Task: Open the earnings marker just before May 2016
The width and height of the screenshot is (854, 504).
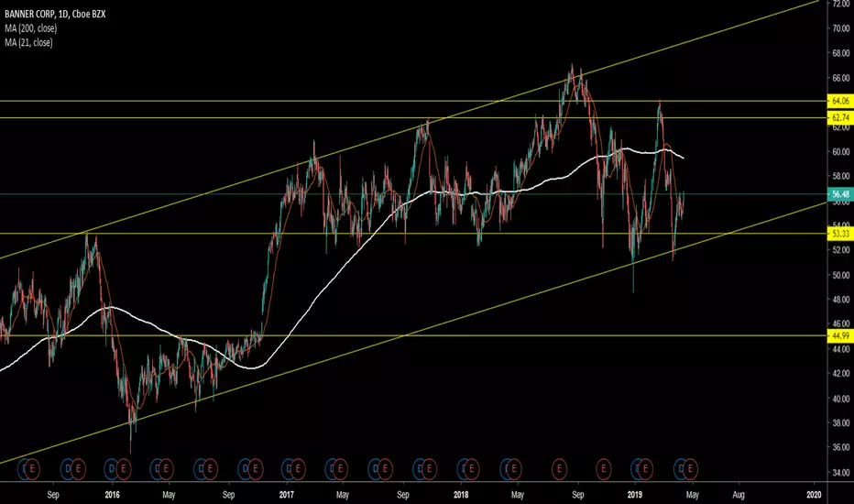Action: coord(166,468)
